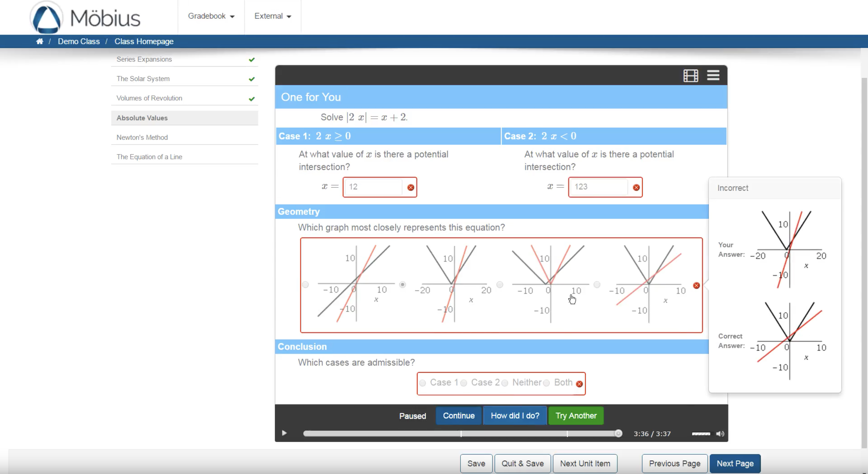This screenshot has height=474, width=868.
Task: Click the Case 1 x value input field
Action: point(373,187)
